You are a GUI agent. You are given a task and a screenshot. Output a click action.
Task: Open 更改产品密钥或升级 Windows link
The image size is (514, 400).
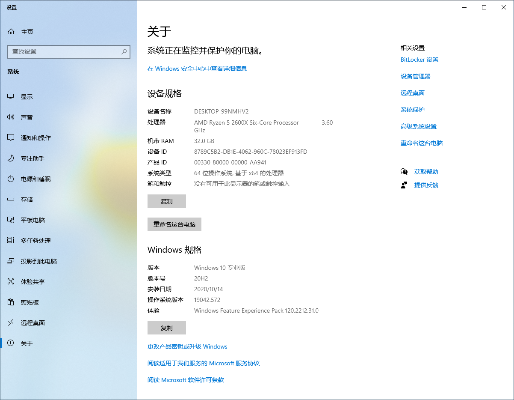pos(187,347)
